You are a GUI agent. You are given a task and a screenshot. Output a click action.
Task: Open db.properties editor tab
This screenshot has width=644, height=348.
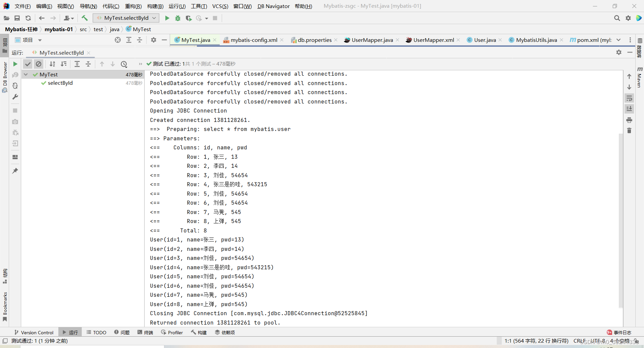point(315,40)
